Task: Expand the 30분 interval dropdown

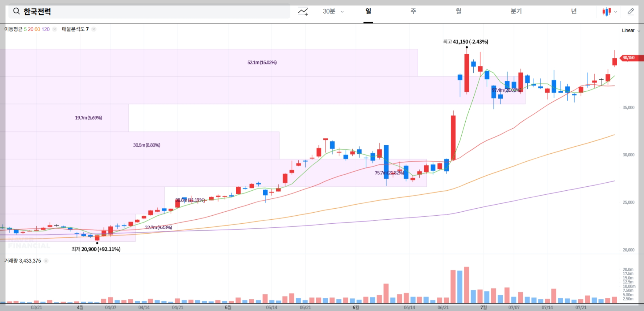Action: pos(333,11)
